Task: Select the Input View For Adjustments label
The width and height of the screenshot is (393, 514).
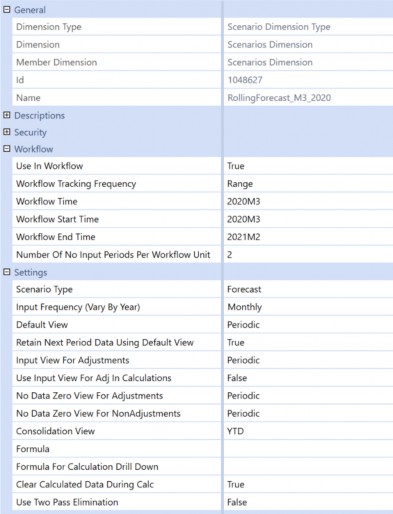Action: click(72, 360)
